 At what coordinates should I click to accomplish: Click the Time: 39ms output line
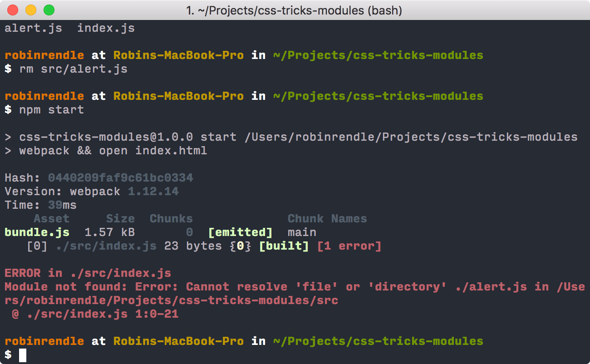pos(40,205)
